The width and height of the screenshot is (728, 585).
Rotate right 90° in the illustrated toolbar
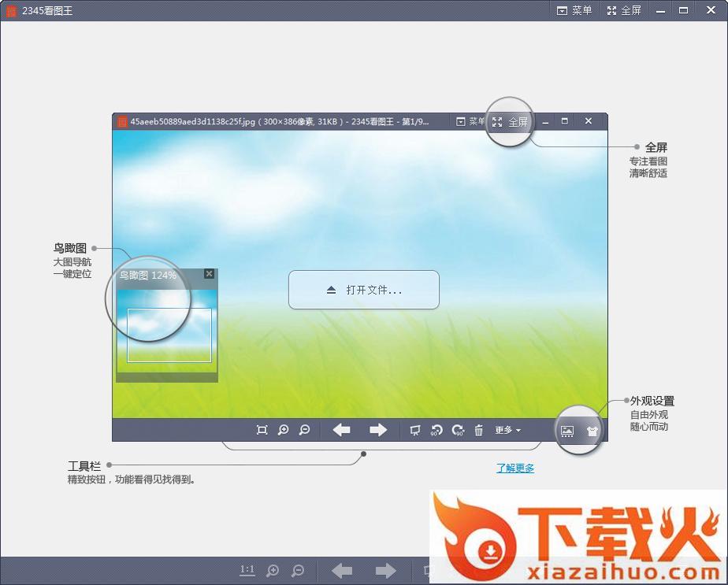tap(458, 431)
